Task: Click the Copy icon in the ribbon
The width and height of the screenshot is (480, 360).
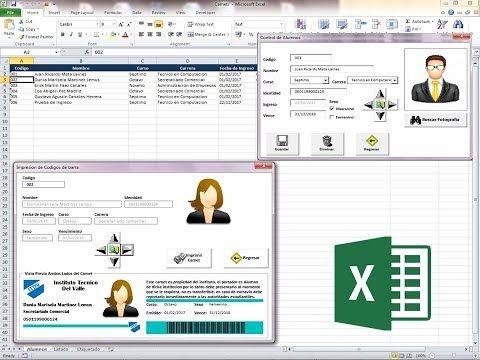Action: point(22,29)
